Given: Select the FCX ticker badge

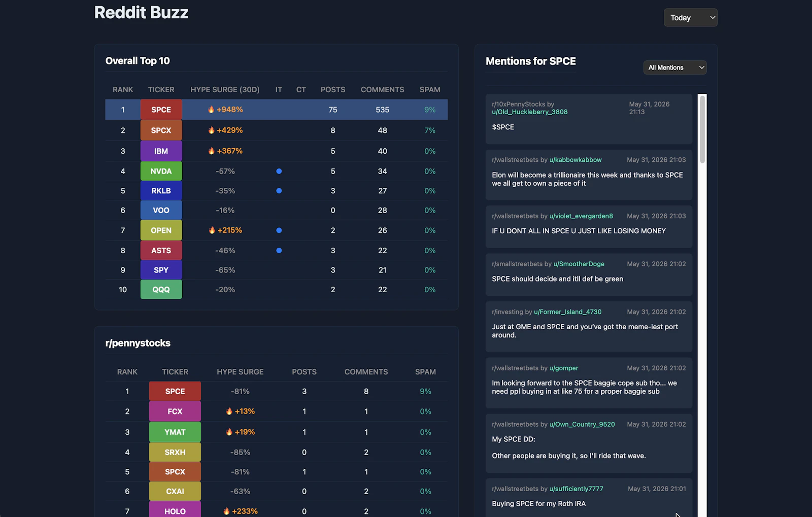Looking at the screenshot, I should pyautogui.click(x=175, y=411).
